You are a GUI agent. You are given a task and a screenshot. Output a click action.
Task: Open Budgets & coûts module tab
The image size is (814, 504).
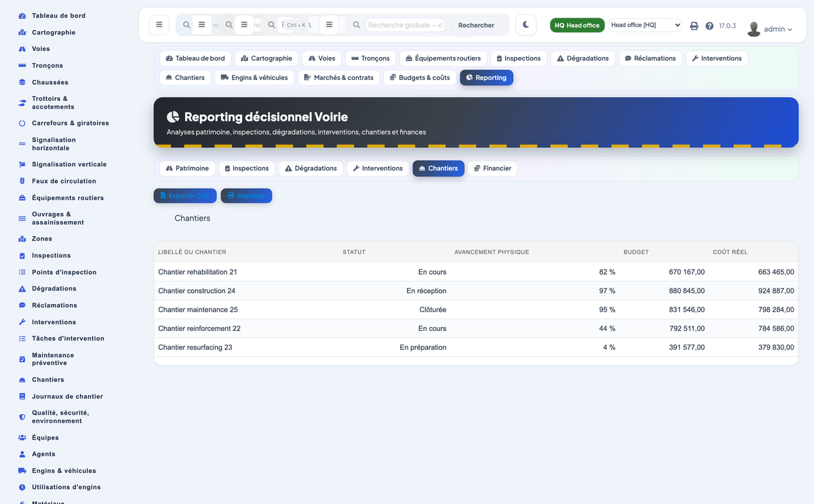coord(420,77)
